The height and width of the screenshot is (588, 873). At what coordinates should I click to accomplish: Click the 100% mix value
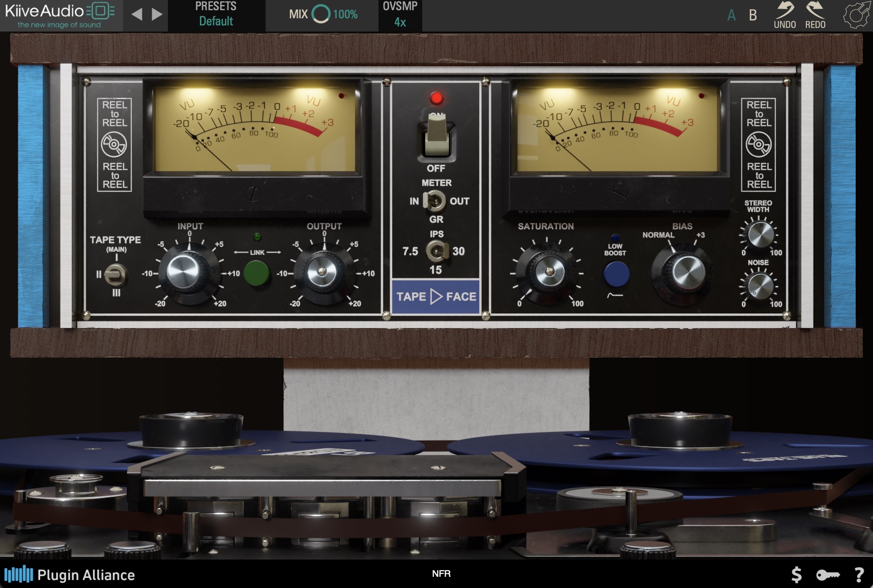coord(345,15)
